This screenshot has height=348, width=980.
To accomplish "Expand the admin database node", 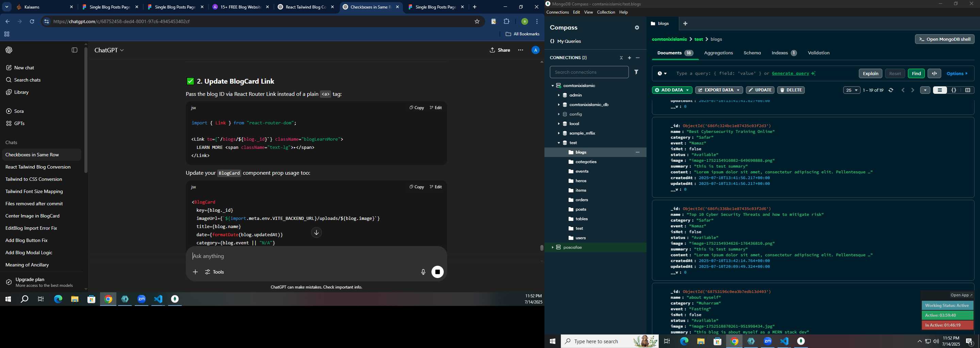I will click(558, 95).
